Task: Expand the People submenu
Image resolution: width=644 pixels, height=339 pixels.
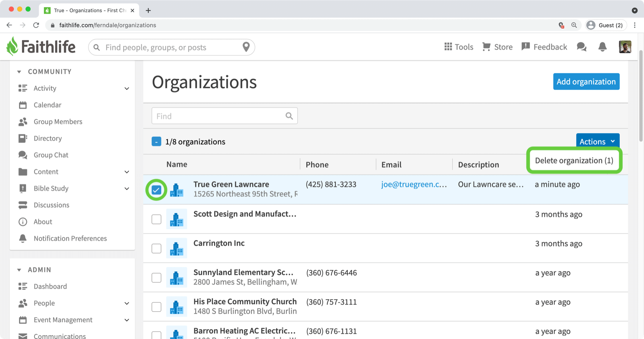Action: 127,303
